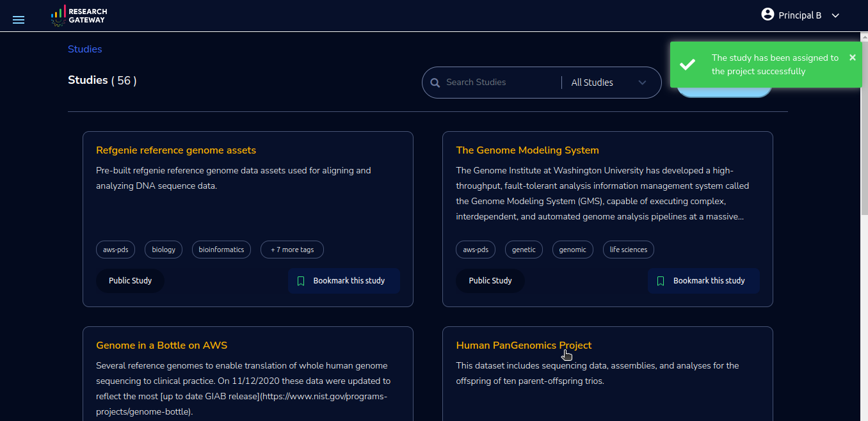Click the life sciences tag
868x421 pixels.
point(629,250)
